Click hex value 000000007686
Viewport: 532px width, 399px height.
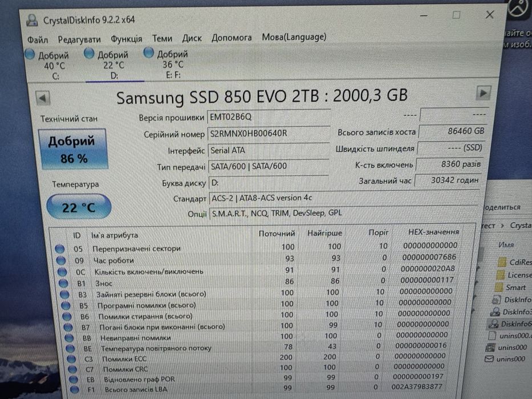pos(429,257)
